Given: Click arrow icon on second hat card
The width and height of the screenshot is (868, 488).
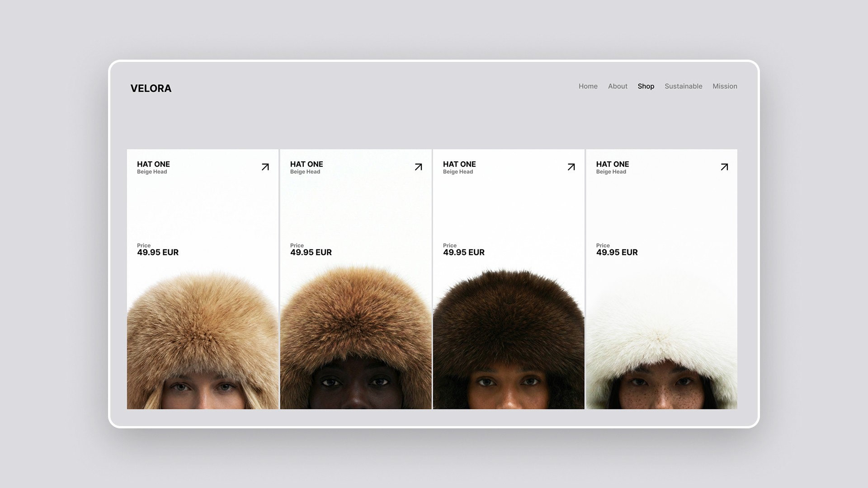Looking at the screenshot, I should (418, 167).
